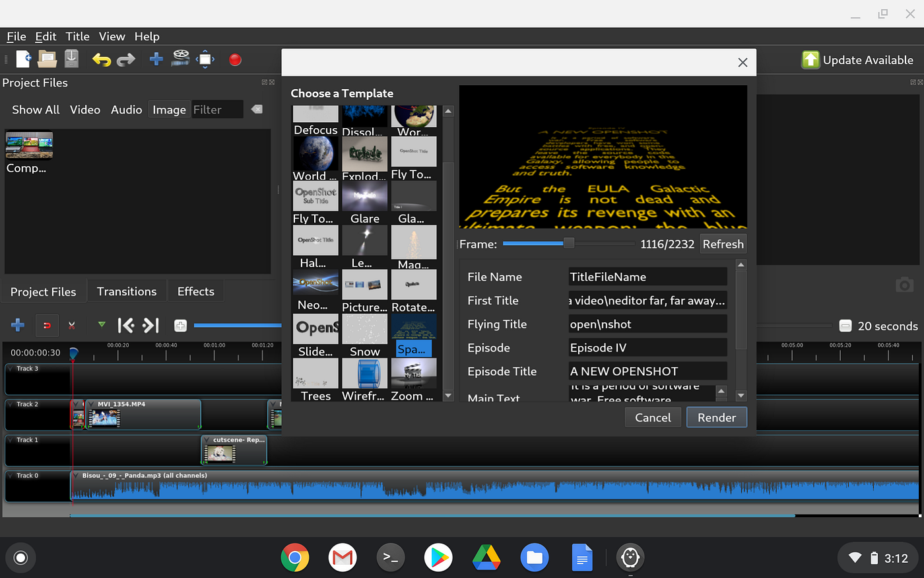Toggle timeline snapping magnet
The image size is (924, 578).
(x=47, y=325)
